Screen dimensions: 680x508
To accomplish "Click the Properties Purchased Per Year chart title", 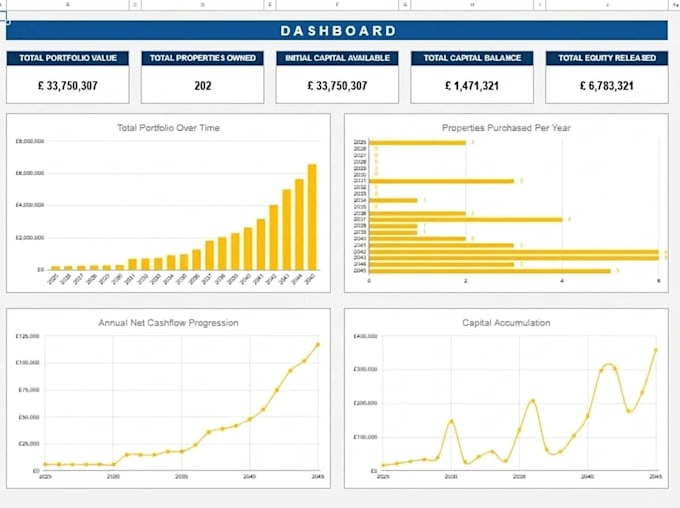I will pyautogui.click(x=506, y=128).
